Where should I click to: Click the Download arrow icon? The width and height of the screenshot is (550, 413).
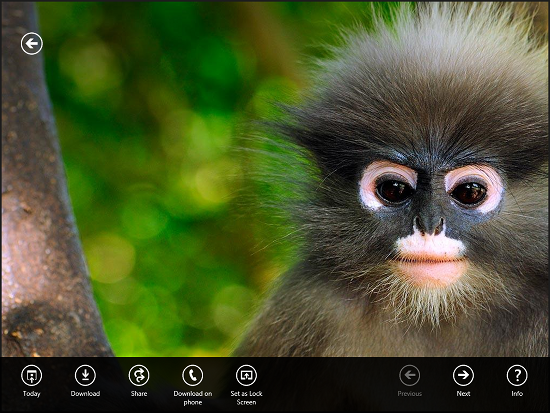point(85,375)
